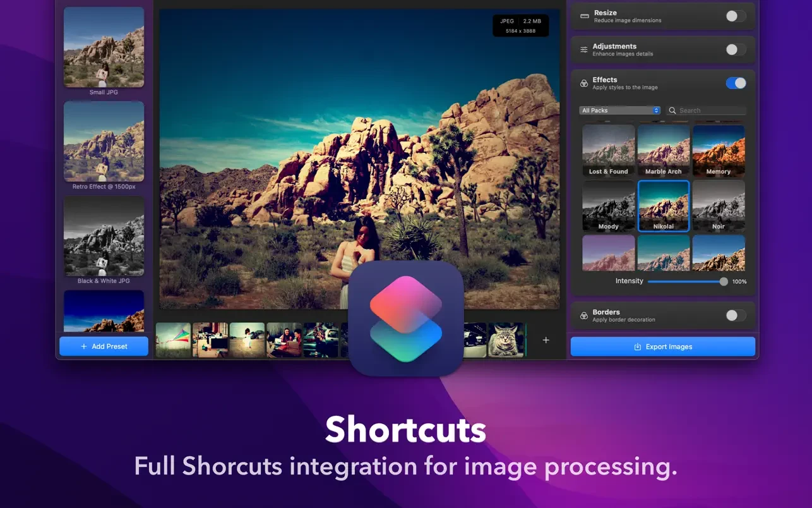Image resolution: width=812 pixels, height=508 pixels.
Task: Click the magnifier icon in effects search
Action: tap(672, 111)
